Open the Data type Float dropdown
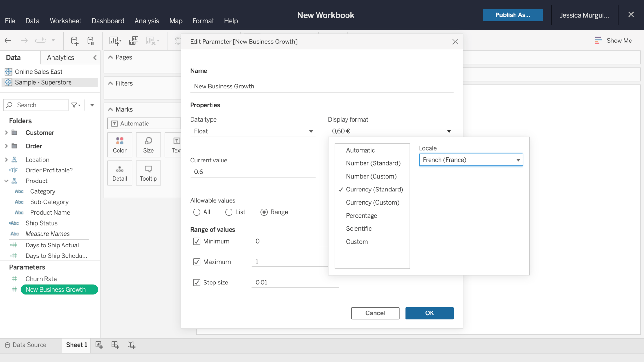The height and width of the screenshot is (362, 644). pyautogui.click(x=253, y=131)
